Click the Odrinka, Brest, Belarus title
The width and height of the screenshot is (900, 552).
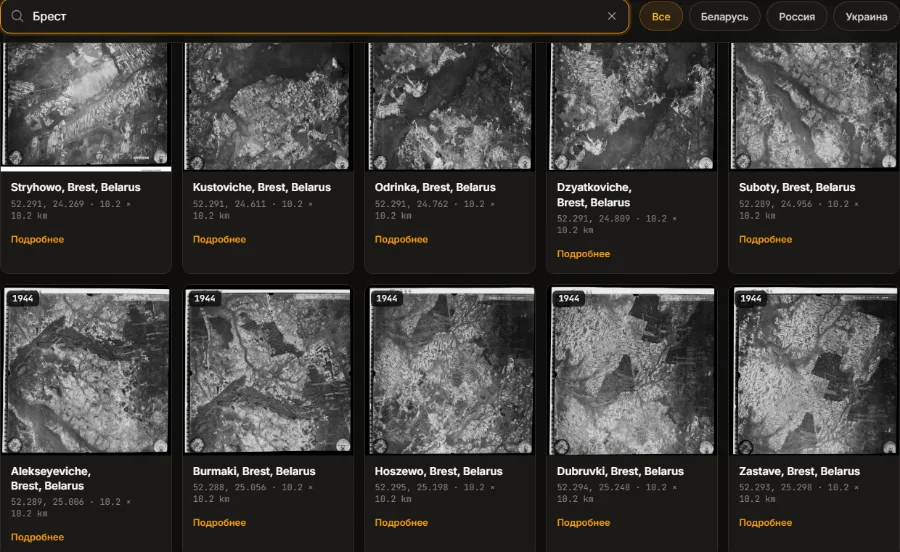click(435, 187)
